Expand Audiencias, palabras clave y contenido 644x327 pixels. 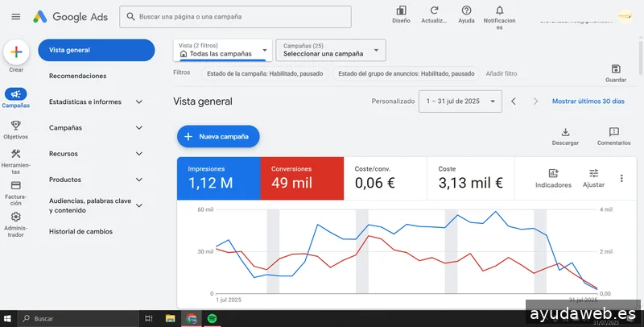pos(139,205)
